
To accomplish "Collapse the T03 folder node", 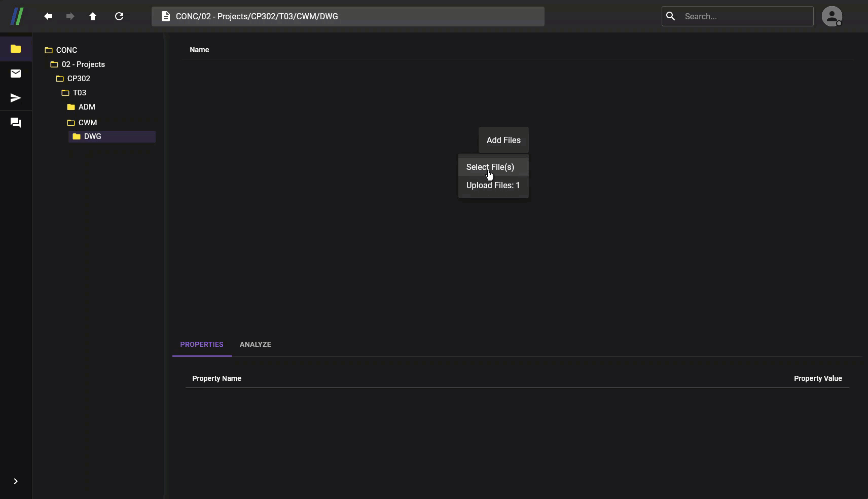I will click(80, 93).
